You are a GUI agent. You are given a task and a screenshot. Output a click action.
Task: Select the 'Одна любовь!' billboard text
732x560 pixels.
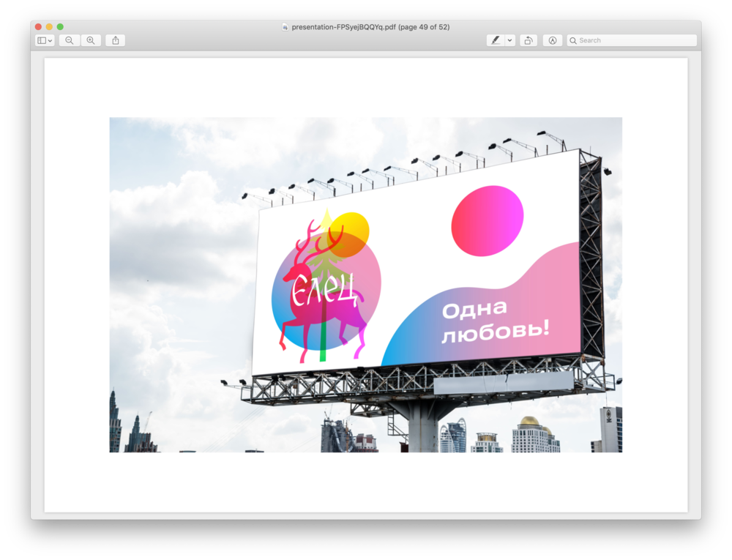[x=494, y=321]
